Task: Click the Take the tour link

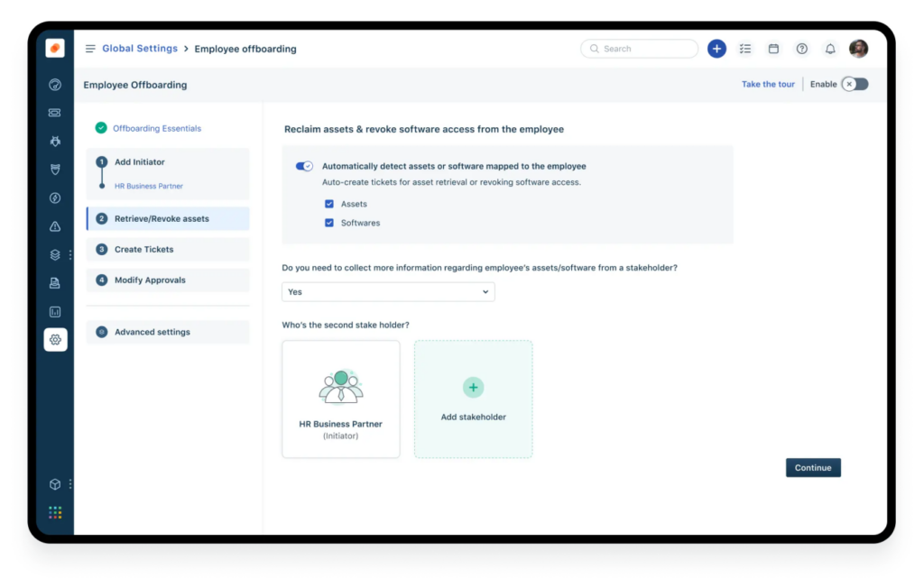Action: pyautogui.click(x=768, y=84)
